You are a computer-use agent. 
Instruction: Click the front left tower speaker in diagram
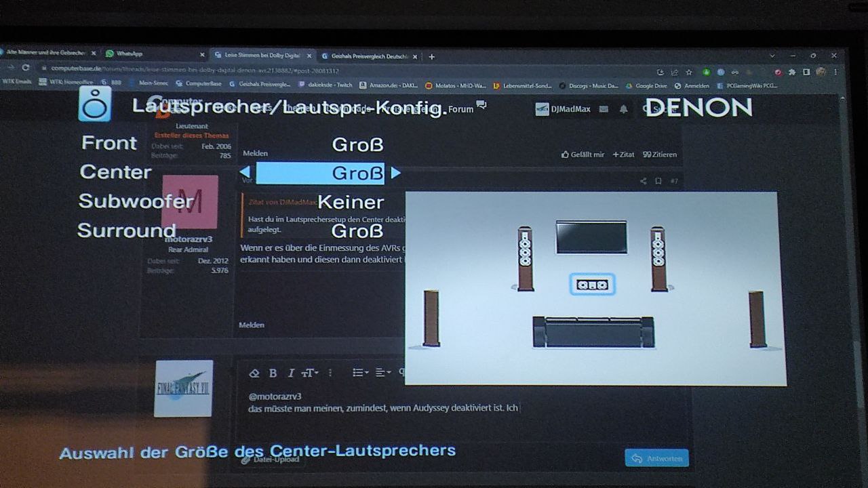(x=525, y=258)
